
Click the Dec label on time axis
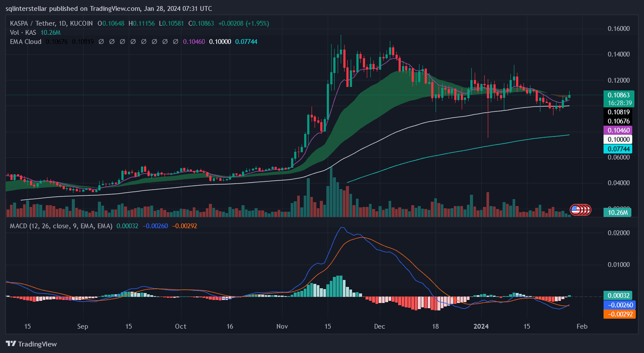pyautogui.click(x=379, y=326)
